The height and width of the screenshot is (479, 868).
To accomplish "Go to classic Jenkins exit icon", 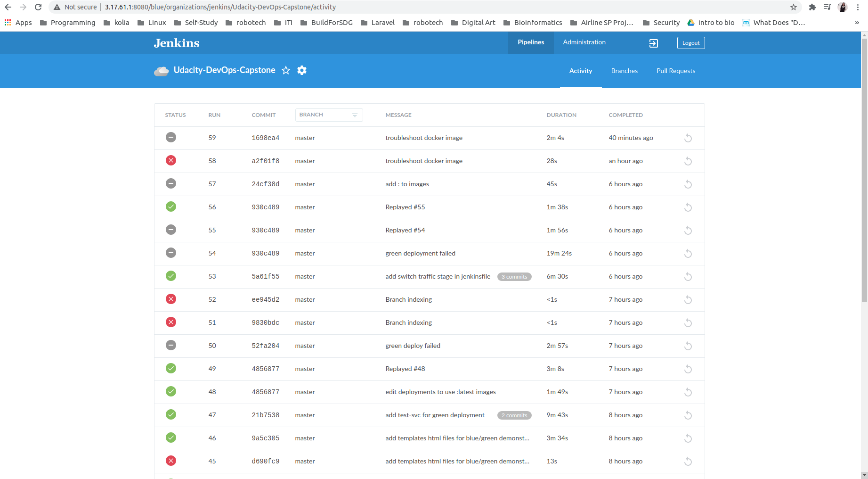I will pos(654,43).
